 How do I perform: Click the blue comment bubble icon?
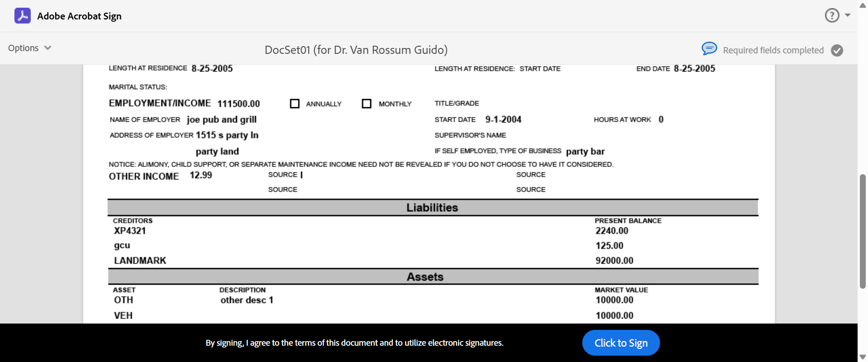(x=709, y=48)
